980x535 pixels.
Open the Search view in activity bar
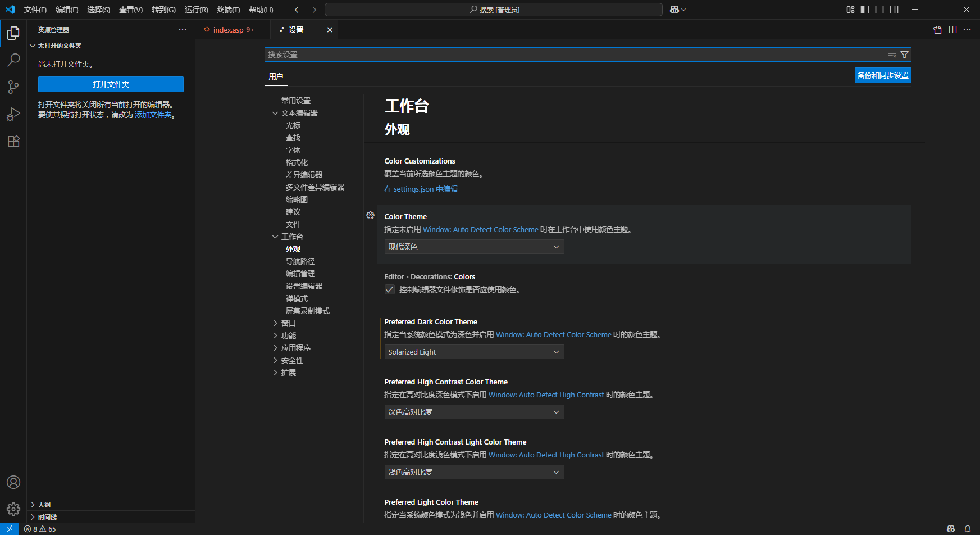point(13,60)
